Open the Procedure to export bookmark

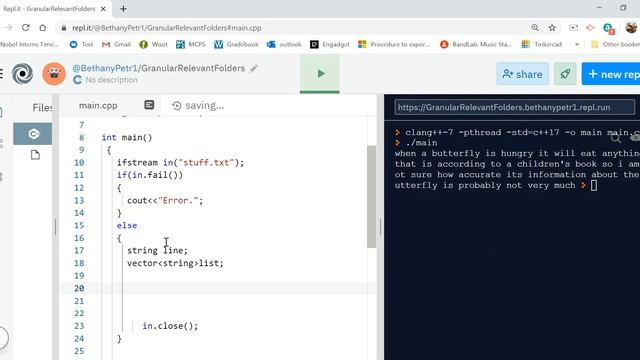tap(394, 44)
